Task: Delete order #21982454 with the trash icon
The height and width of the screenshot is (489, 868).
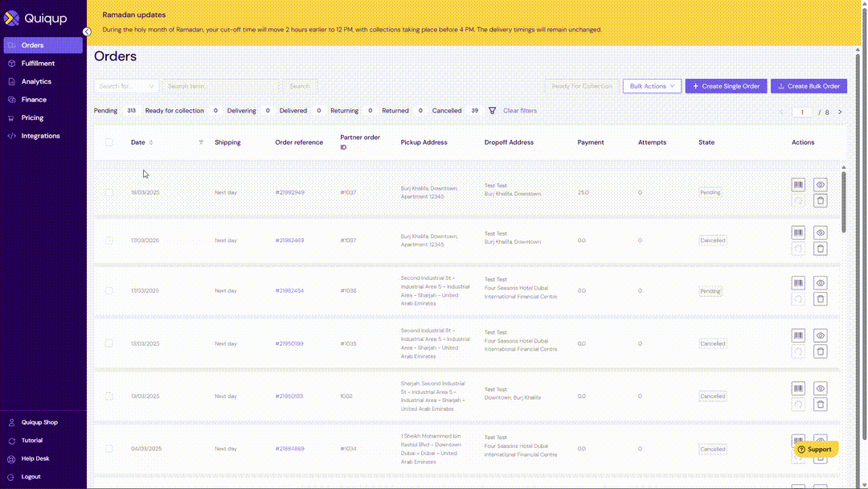Action: 821,299
